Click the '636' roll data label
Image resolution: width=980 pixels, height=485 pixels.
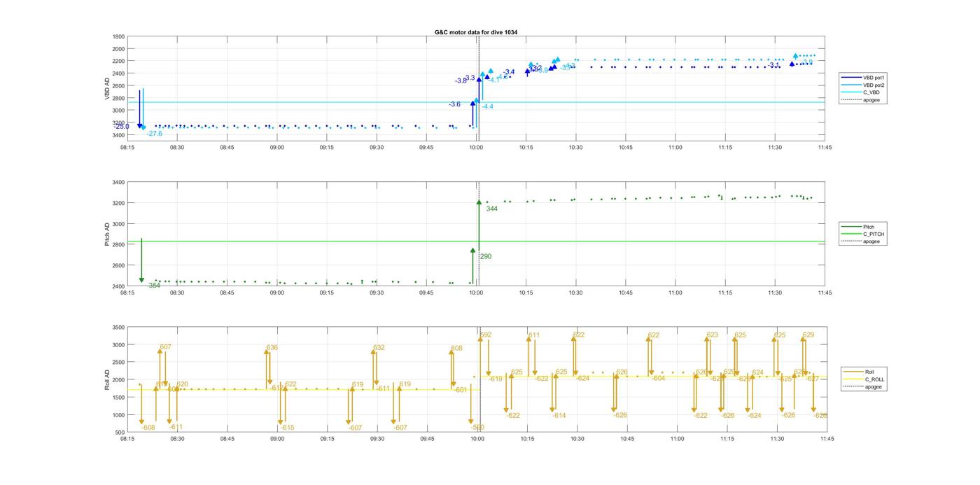pyautogui.click(x=272, y=348)
